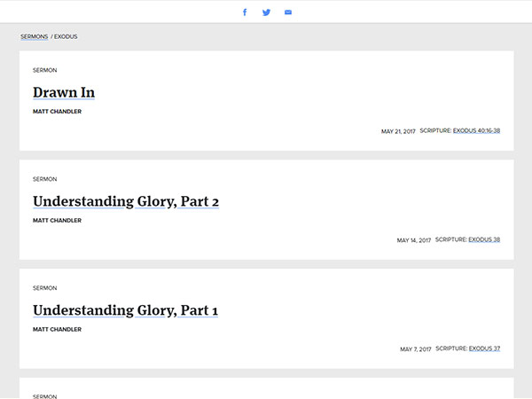This screenshot has height=399, width=532.
Task: Click the May 14, 2017 date
Action: (x=414, y=240)
